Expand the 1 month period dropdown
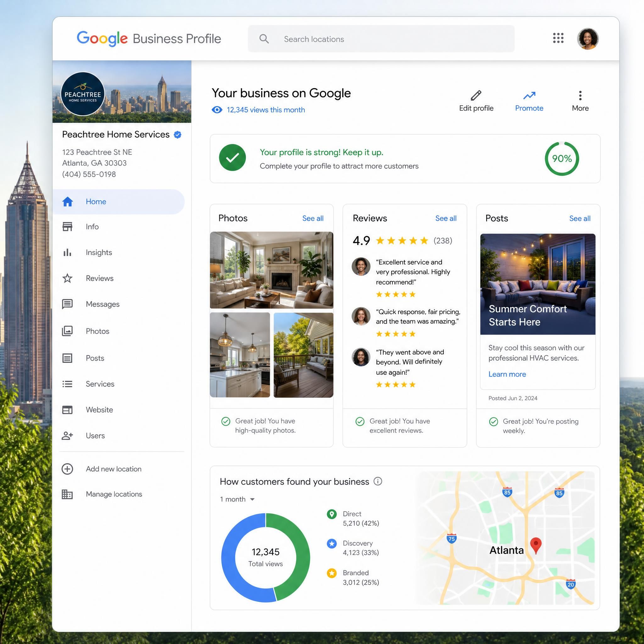The width and height of the screenshot is (644, 644). click(x=237, y=499)
